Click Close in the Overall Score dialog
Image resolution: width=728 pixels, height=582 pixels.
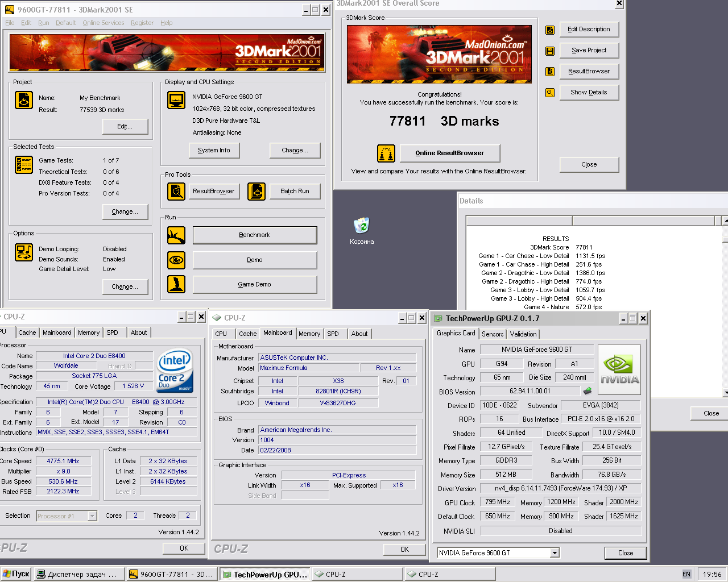(589, 165)
